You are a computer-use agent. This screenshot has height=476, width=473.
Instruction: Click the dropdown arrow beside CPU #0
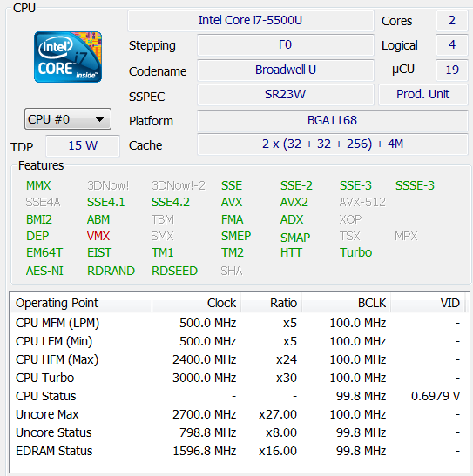[99, 119]
